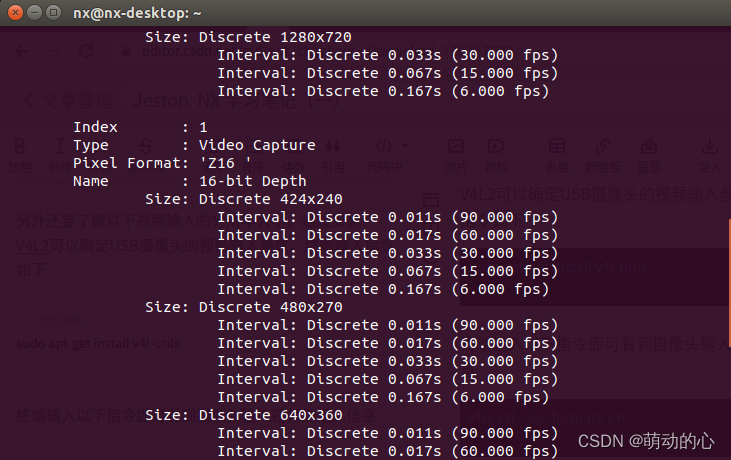The height and width of the screenshot is (460, 731).
Task: Click the 90.000 fps interval under Size 640x360
Action: pos(388,433)
